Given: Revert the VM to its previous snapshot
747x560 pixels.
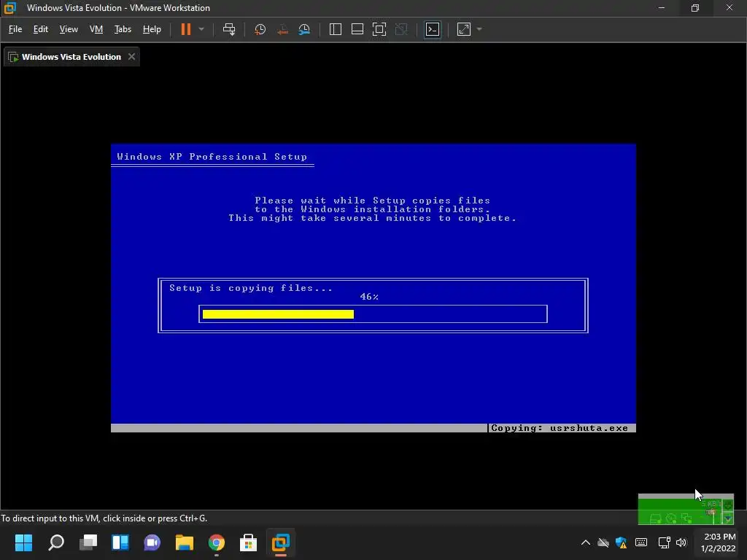Looking at the screenshot, I should 282,29.
